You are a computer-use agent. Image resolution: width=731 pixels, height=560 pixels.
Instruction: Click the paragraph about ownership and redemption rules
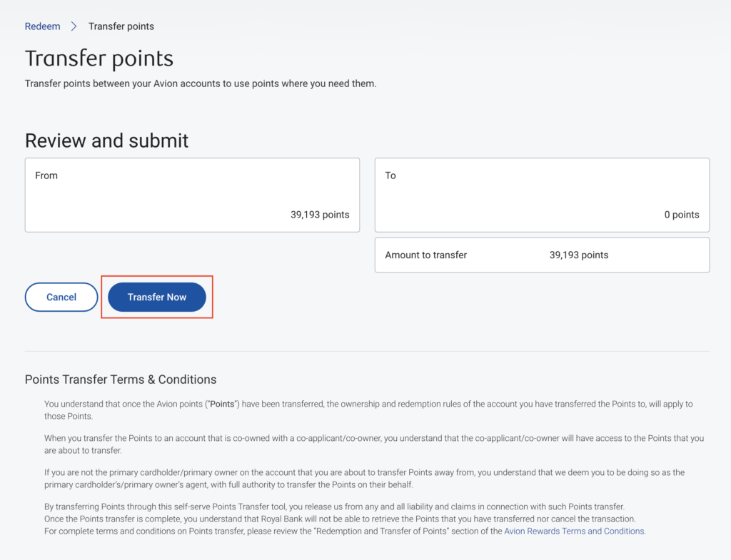point(368,409)
